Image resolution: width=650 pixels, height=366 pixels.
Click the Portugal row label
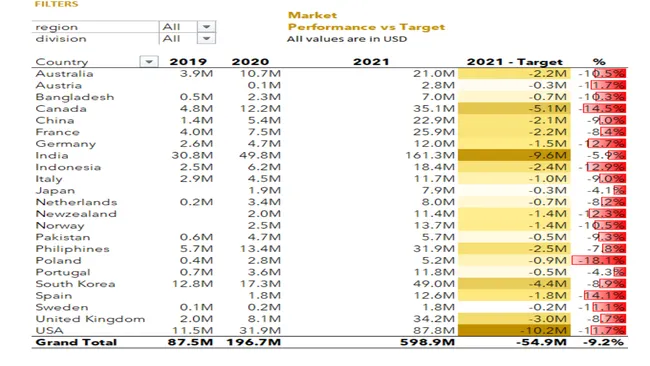click(63, 272)
